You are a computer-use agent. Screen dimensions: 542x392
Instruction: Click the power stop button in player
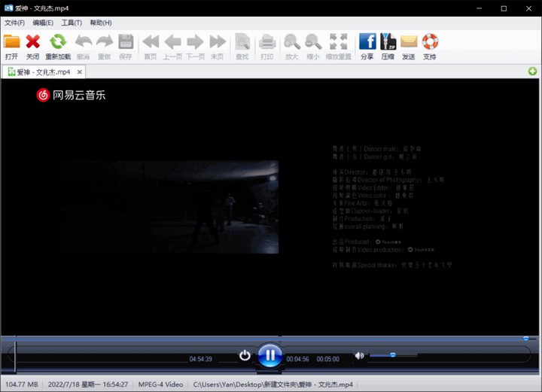click(245, 355)
